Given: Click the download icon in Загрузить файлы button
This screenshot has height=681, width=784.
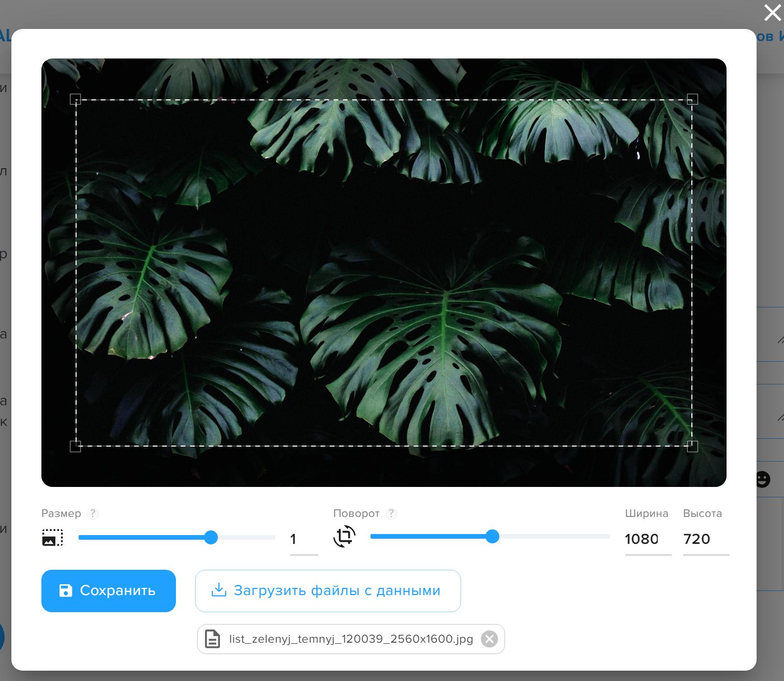Looking at the screenshot, I should coord(218,590).
